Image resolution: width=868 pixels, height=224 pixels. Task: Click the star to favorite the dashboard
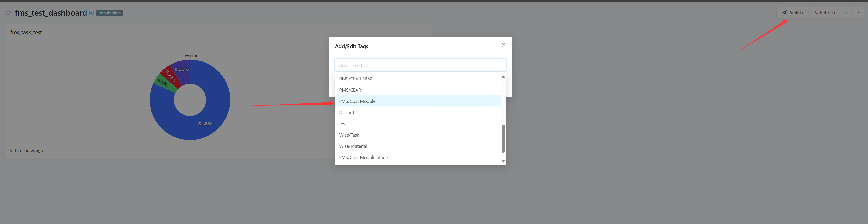click(8, 12)
